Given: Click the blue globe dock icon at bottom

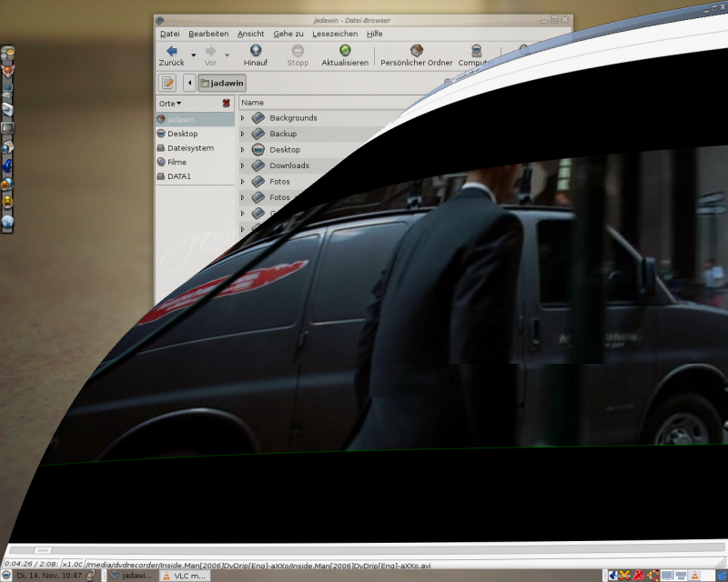Looking at the screenshot, I should point(7,222).
